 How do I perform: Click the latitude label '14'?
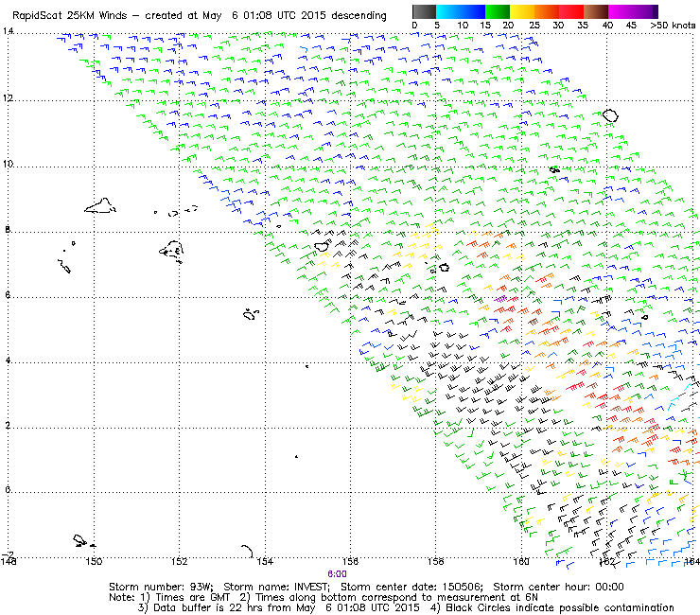8,31
